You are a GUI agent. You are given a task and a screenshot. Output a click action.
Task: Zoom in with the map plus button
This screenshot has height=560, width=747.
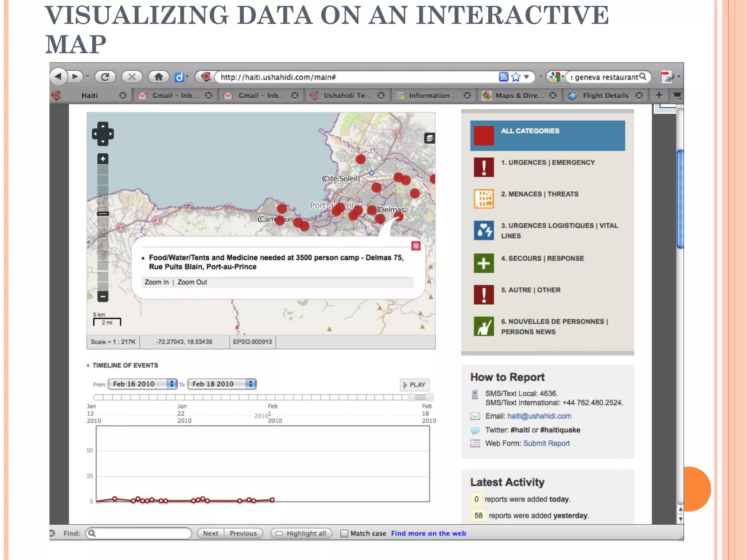(103, 159)
